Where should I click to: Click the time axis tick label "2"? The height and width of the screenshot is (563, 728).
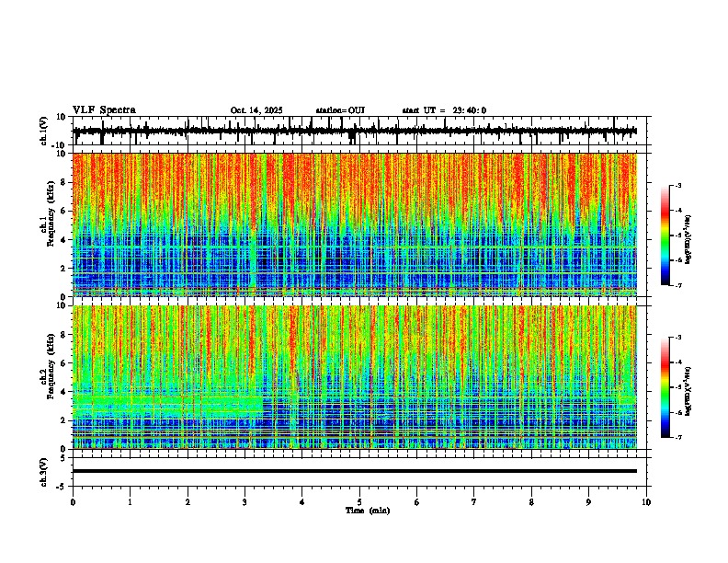(x=188, y=502)
